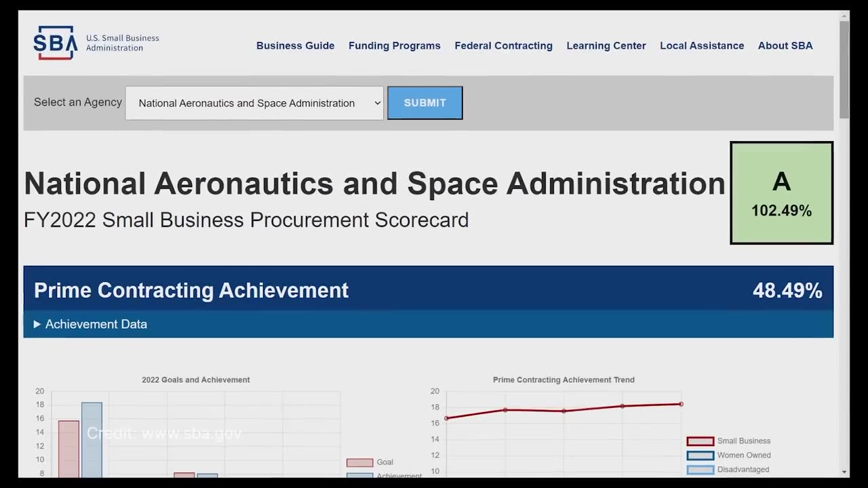
Task: Open the Business Guide menu
Action: point(295,45)
